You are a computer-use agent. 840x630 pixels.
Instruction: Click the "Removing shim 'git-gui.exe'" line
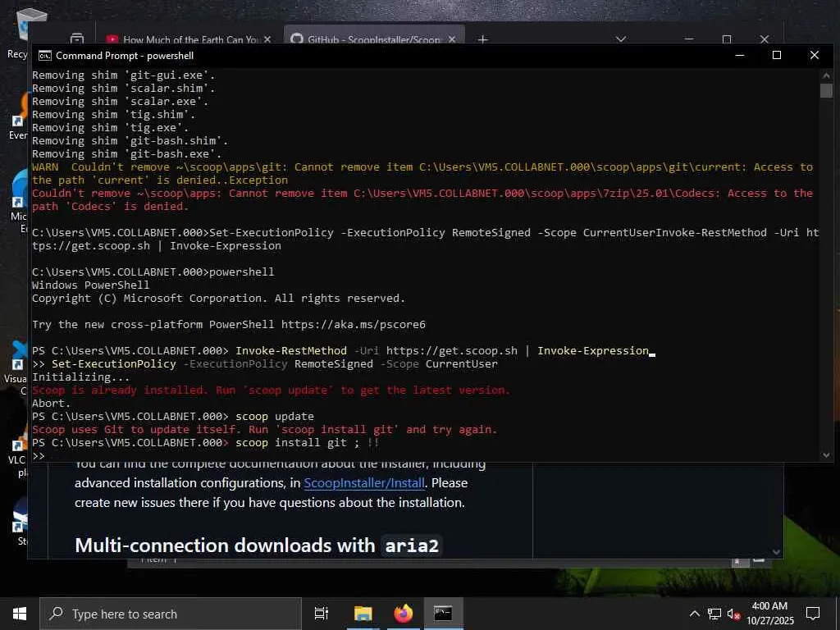click(x=123, y=75)
